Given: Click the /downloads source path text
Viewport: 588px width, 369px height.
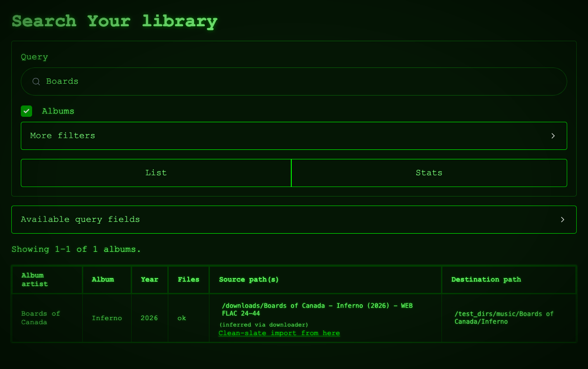Looking at the screenshot, I should click(x=317, y=310).
